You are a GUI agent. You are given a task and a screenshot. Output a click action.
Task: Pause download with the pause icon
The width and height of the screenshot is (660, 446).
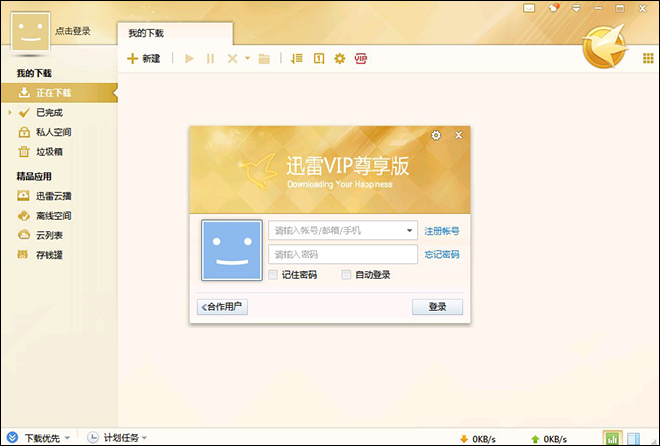click(x=210, y=58)
